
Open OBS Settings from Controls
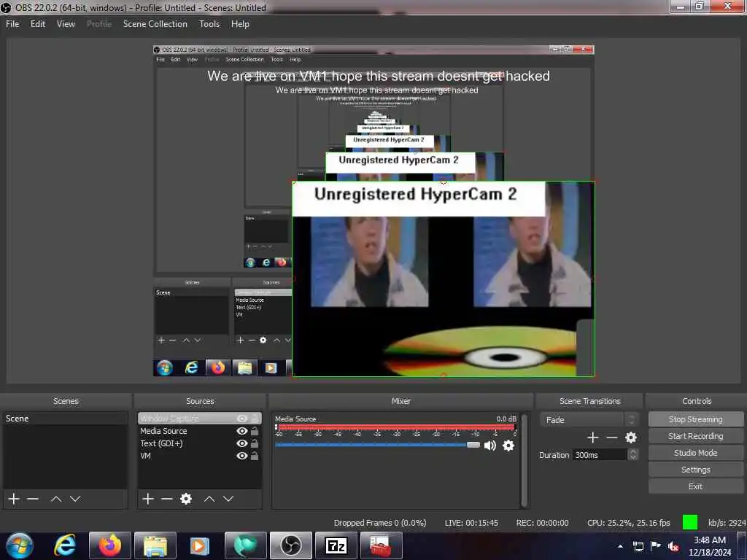[x=695, y=470]
